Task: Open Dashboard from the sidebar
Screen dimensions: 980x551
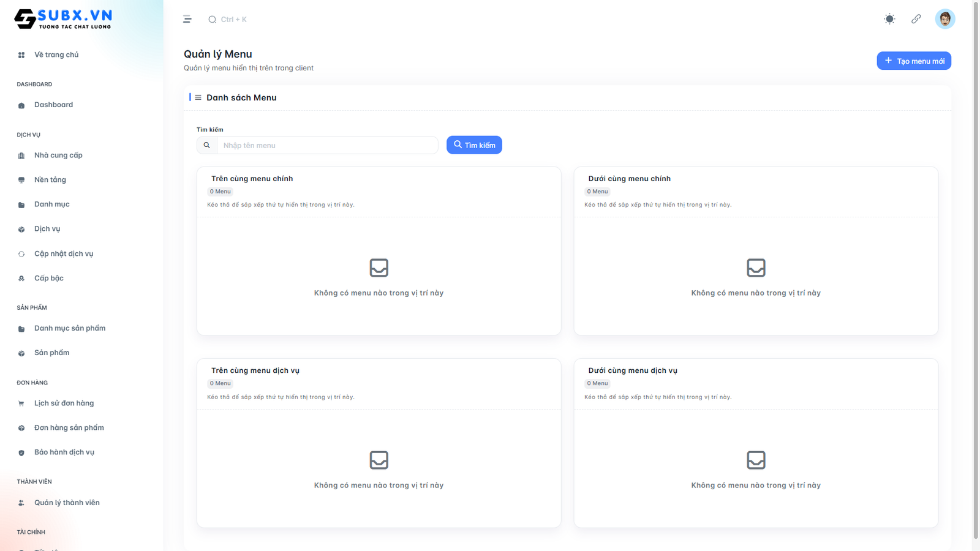Action: point(53,105)
